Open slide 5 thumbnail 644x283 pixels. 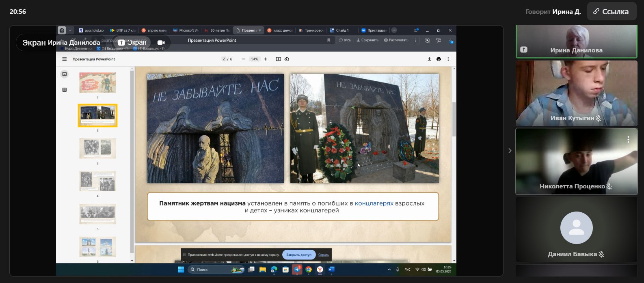click(97, 214)
